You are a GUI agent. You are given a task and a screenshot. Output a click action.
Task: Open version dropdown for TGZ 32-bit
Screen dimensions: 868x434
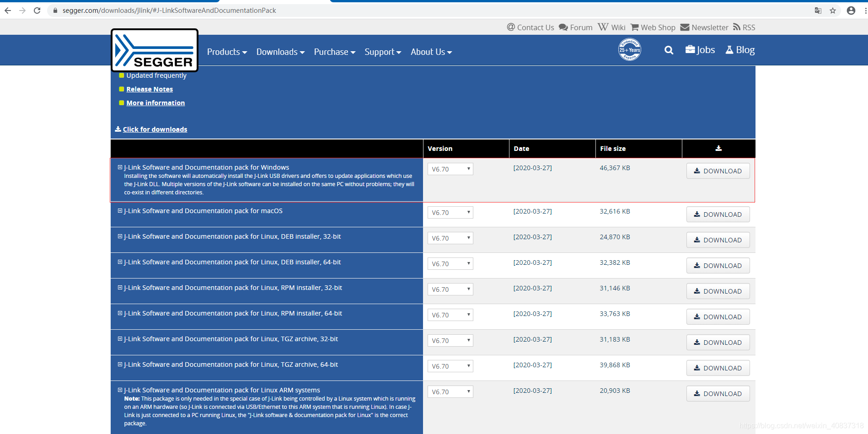[x=450, y=341]
